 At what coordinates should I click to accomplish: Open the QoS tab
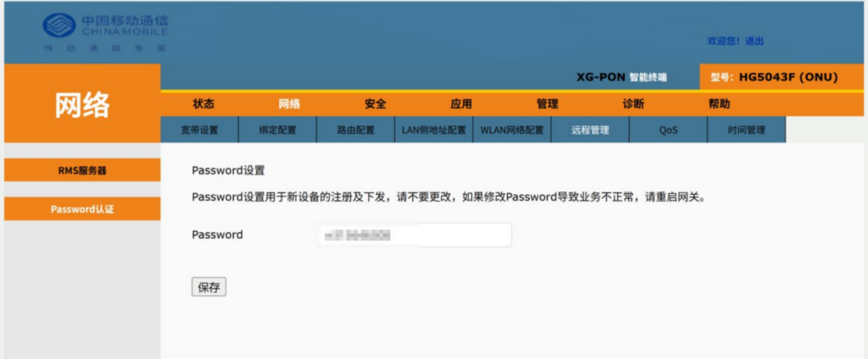(668, 130)
